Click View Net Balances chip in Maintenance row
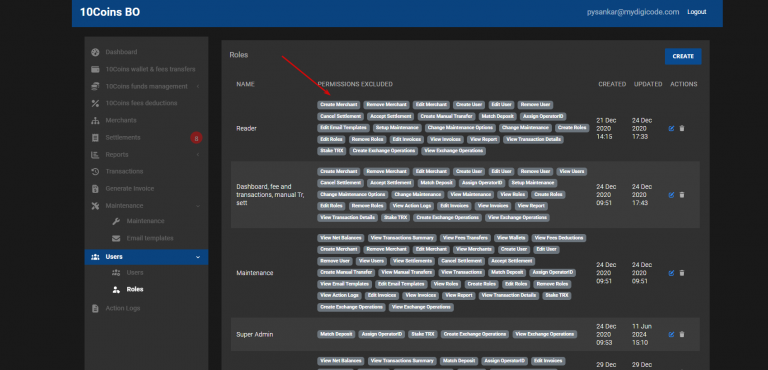Viewport: 768px width, 370px height. (340, 238)
